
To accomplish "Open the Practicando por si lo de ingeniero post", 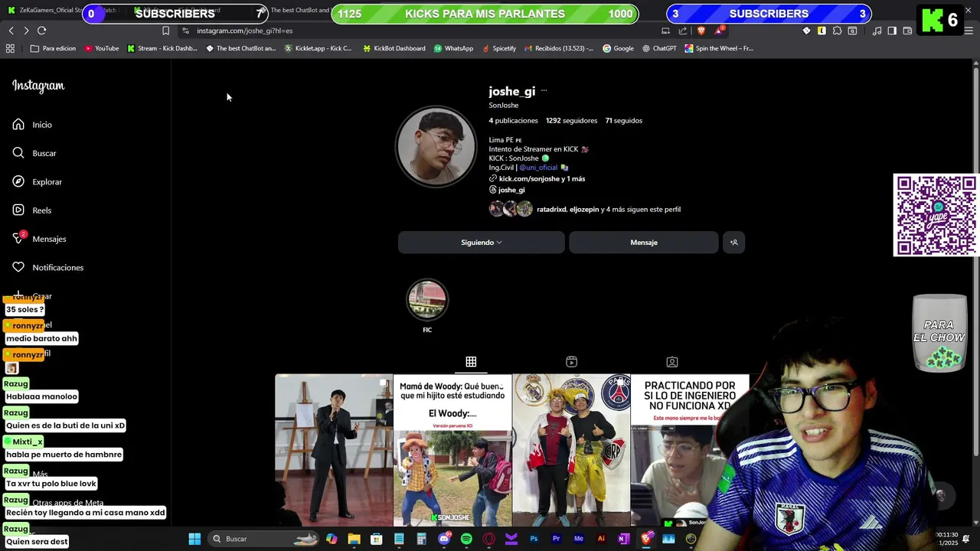I will click(689, 450).
